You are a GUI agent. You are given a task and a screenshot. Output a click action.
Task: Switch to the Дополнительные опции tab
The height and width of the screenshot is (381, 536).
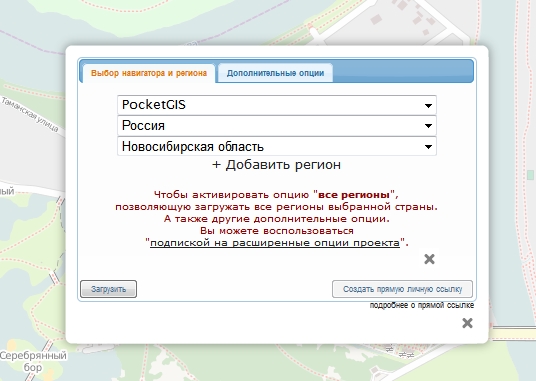point(275,73)
